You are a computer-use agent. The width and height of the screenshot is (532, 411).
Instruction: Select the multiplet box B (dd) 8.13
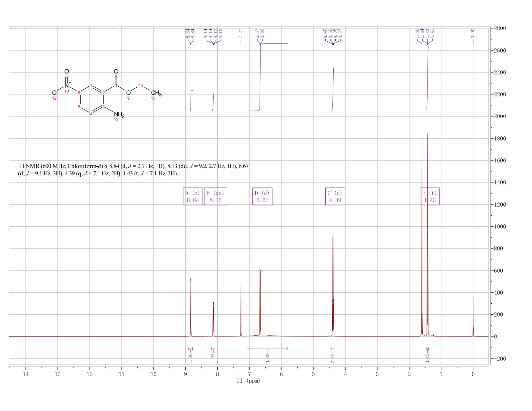click(x=215, y=196)
